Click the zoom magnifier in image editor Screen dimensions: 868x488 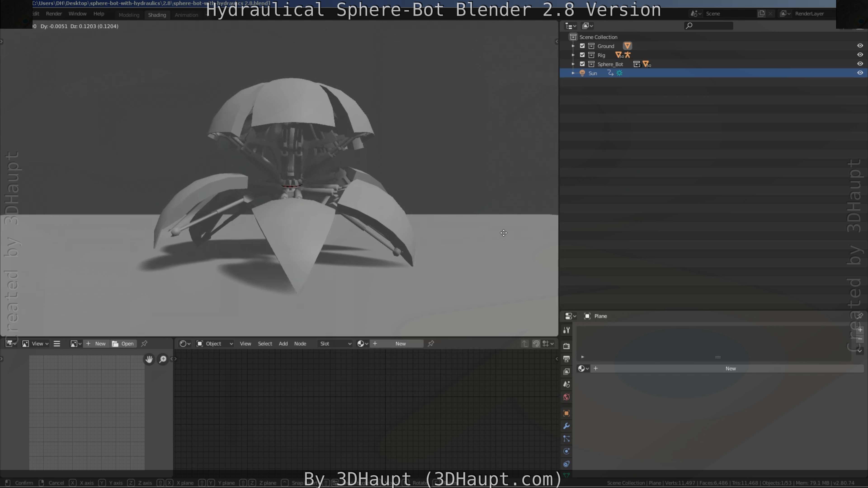pos(163,359)
